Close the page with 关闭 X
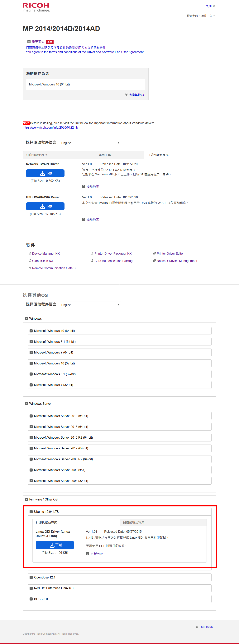Image resolution: width=239 pixels, height=644 pixels. coord(210,6)
